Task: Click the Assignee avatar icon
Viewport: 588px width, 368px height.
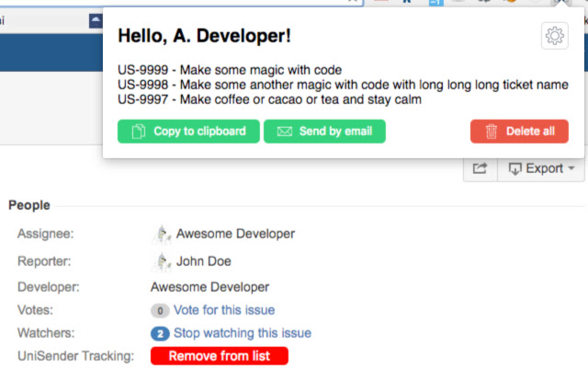Action: (x=163, y=234)
